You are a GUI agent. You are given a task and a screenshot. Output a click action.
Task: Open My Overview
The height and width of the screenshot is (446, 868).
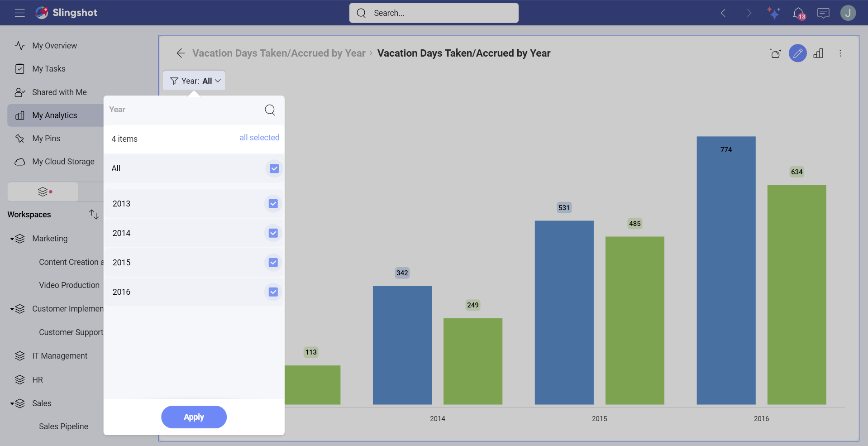[54, 46]
